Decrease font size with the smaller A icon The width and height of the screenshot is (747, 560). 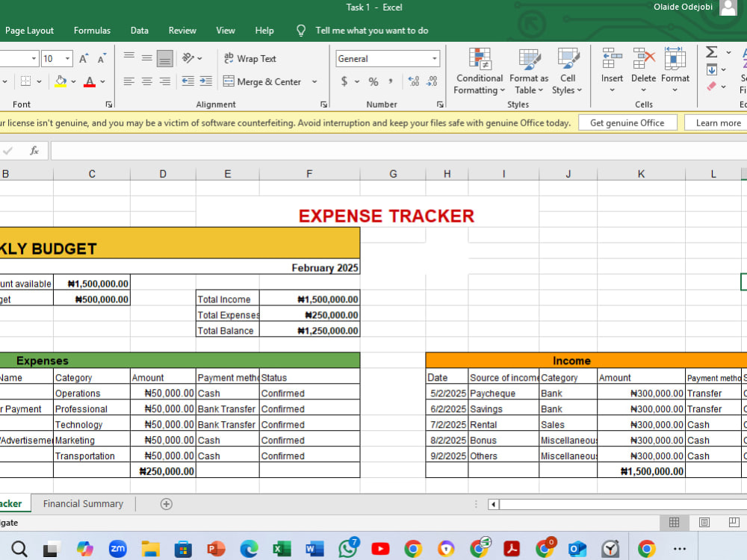click(x=102, y=58)
